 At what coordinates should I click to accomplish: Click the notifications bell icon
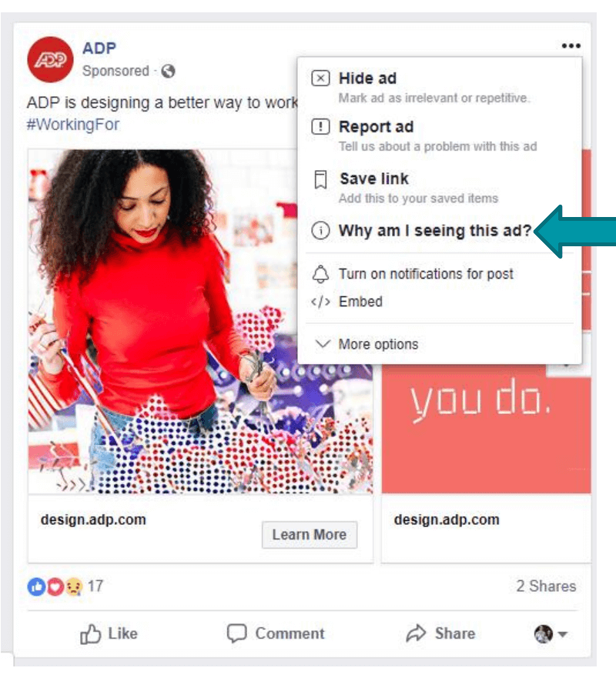coord(320,274)
